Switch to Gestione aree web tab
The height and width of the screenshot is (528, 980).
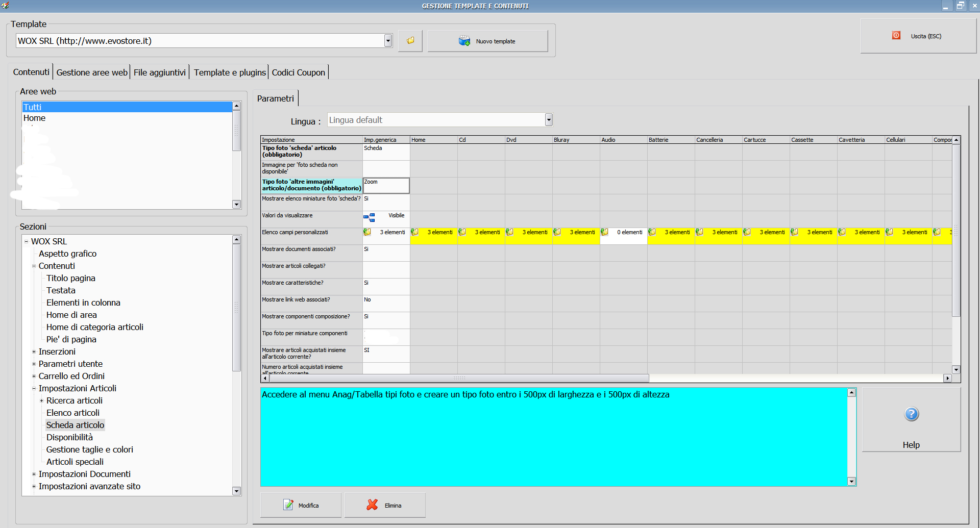92,72
